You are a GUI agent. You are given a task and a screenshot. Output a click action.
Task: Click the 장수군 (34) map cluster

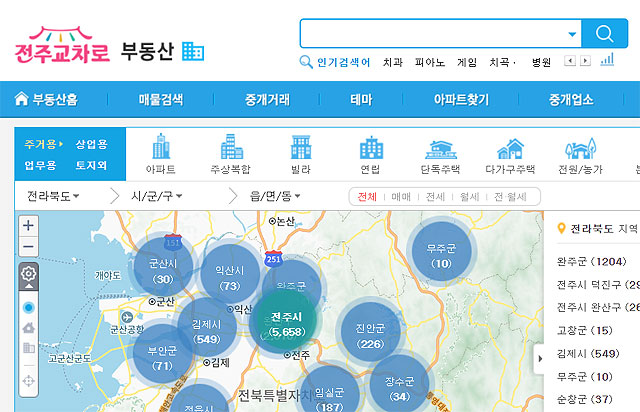(x=400, y=385)
